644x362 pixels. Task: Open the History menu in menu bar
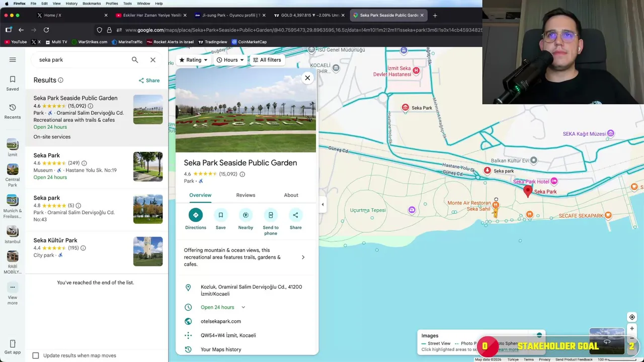pos(71,4)
